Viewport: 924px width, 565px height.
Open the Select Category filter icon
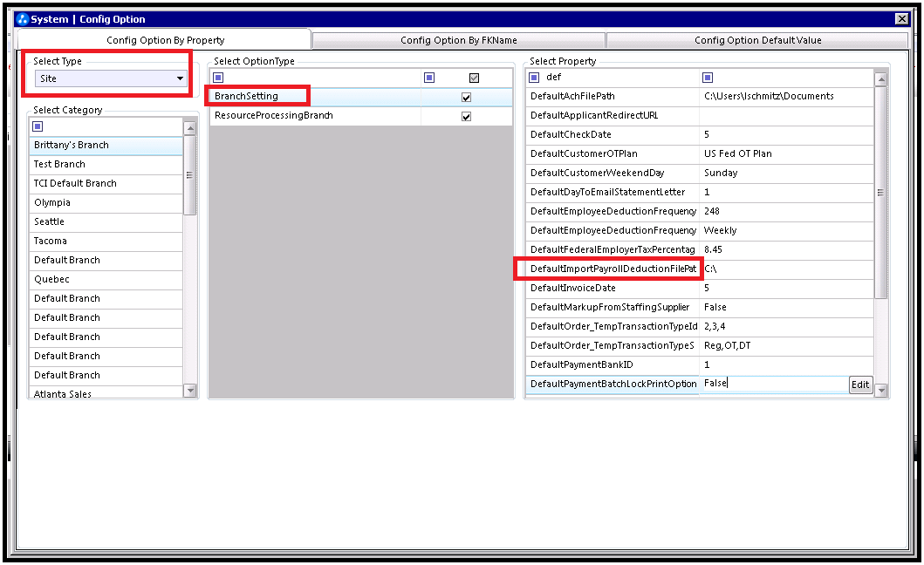click(x=38, y=126)
